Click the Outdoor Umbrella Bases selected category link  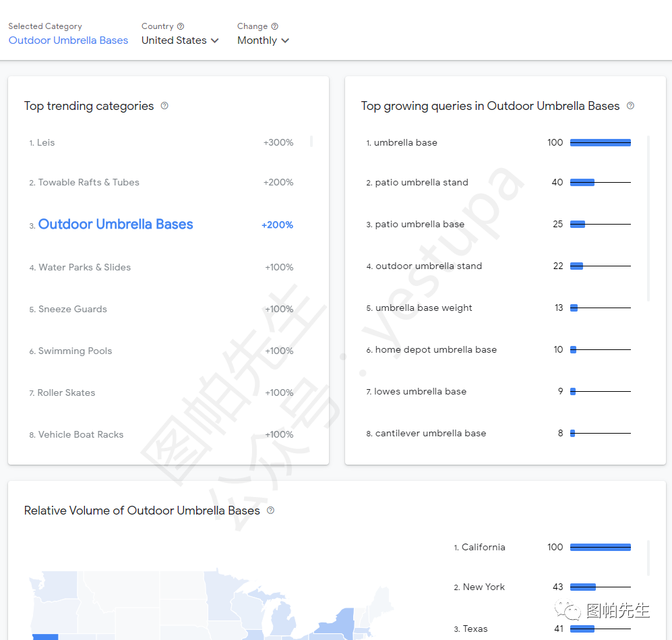(68, 40)
